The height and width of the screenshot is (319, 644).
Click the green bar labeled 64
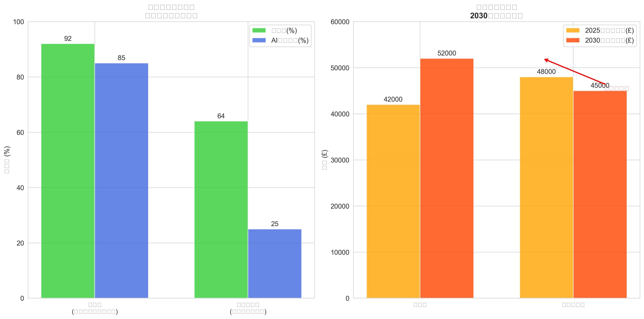point(221,209)
